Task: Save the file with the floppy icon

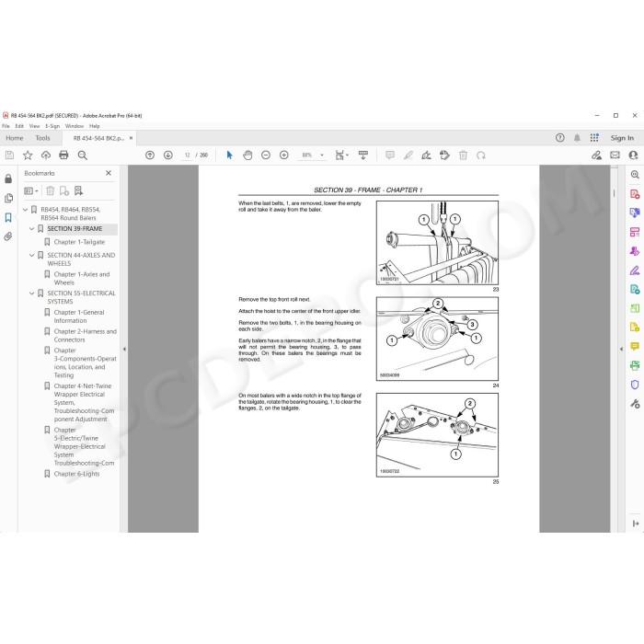Action: 9,155
